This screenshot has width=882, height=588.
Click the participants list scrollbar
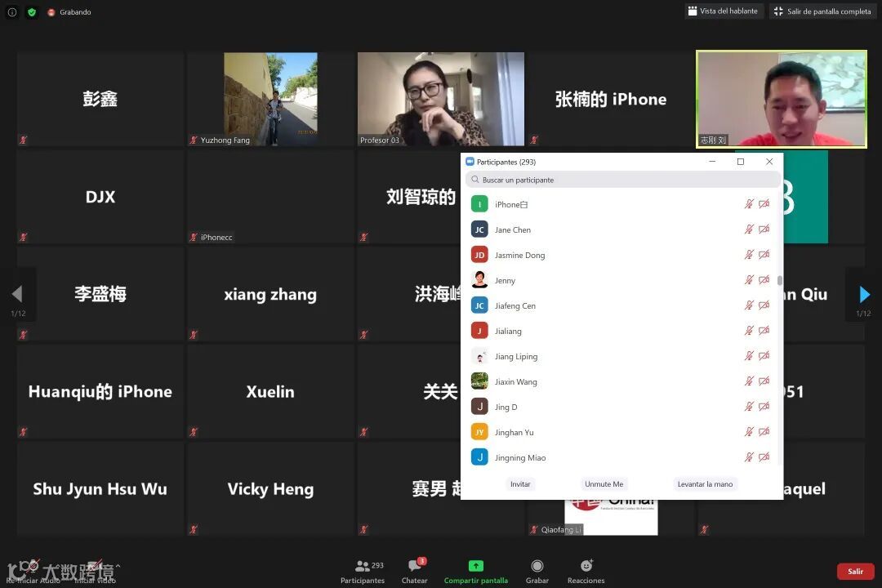point(780,280)
